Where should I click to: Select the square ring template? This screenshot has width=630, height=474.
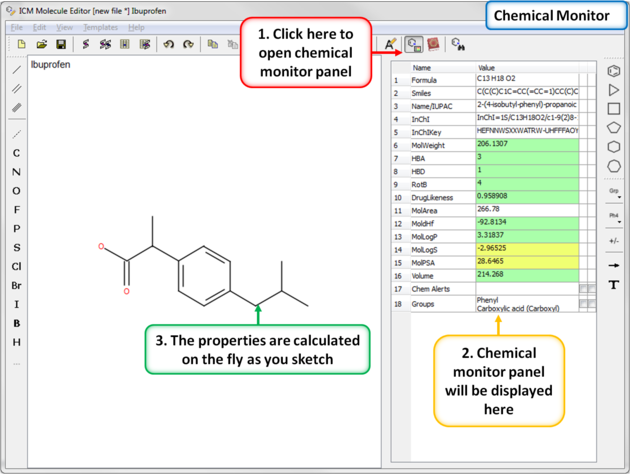614,109
